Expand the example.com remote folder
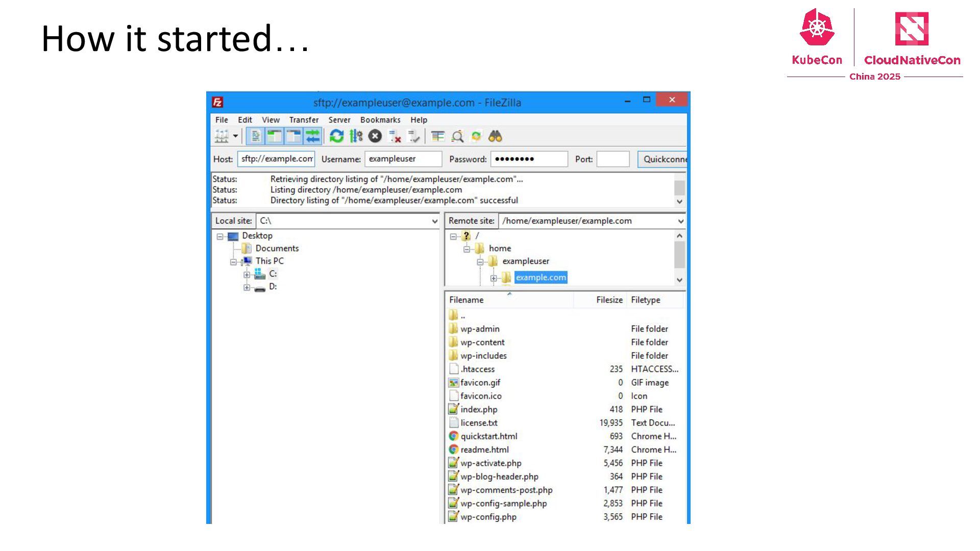The height and width of the screenshot is (551, 980). pos(494,278)
